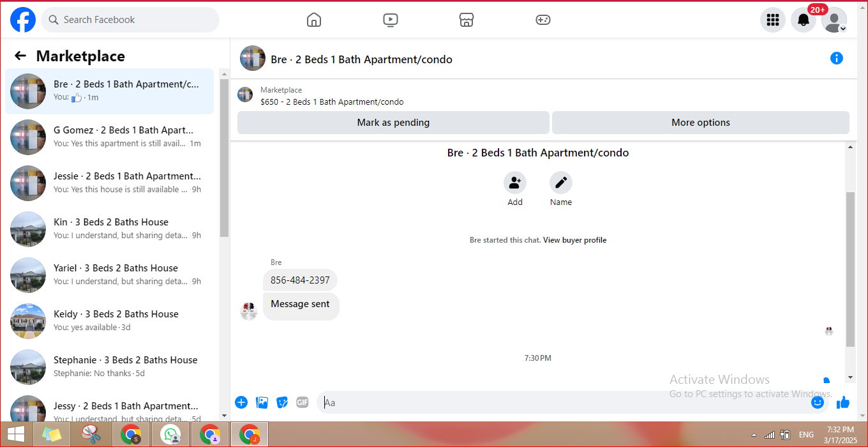Open Sticky Notes in the taskbar
Viewport: 868px width, 447px height.
51,435
